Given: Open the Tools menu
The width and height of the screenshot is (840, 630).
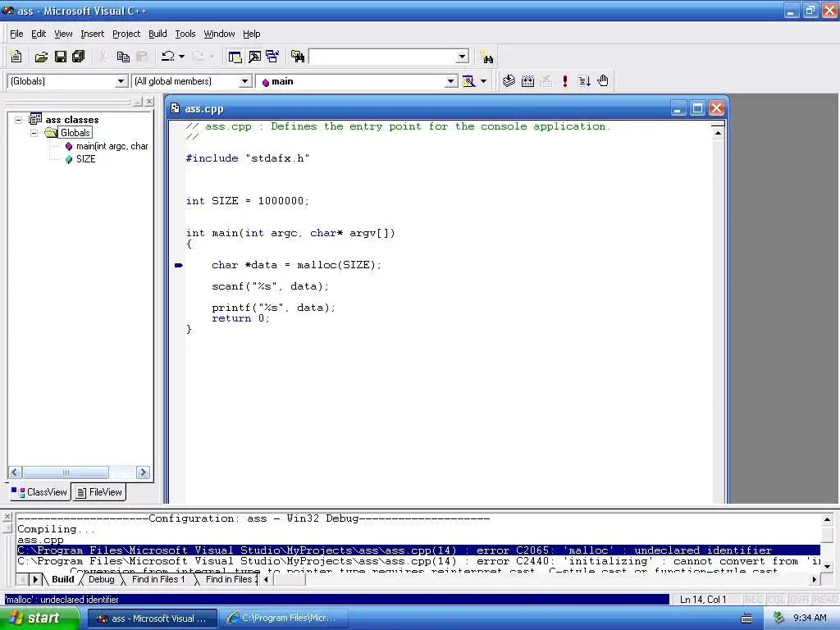Looking at the screenshot, I should pyautogui.click(x=185, y=34).
